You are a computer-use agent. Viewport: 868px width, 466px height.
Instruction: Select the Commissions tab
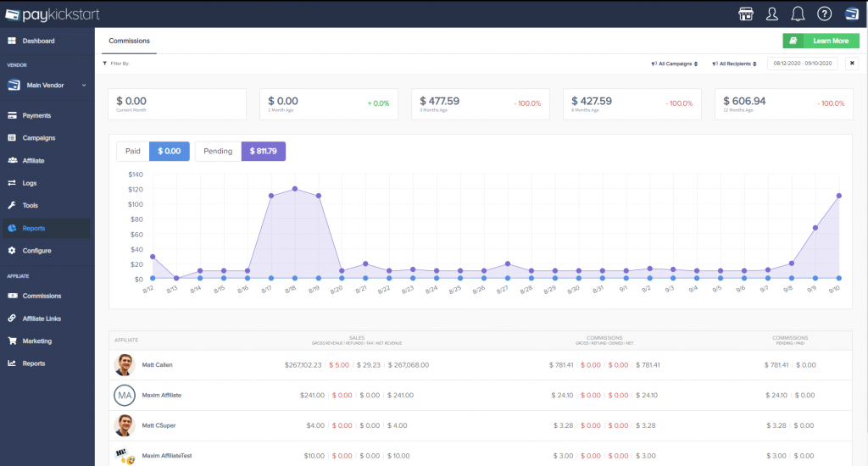click(x=129, y=41)
